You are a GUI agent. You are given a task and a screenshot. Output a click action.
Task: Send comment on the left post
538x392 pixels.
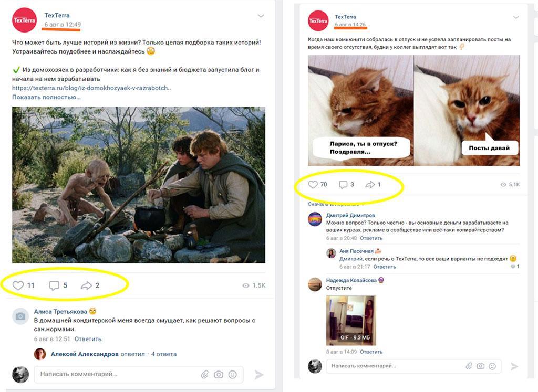coord(259,375)
